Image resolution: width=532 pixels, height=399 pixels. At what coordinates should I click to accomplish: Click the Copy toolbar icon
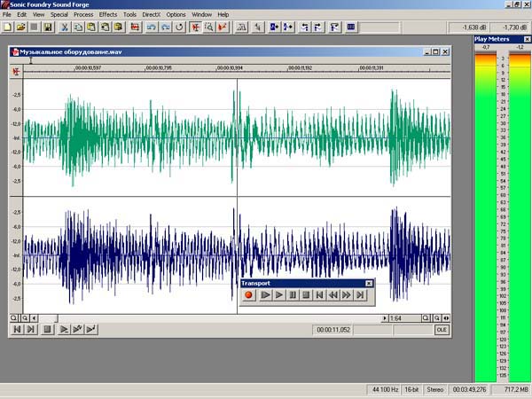(x=78, y=27)
